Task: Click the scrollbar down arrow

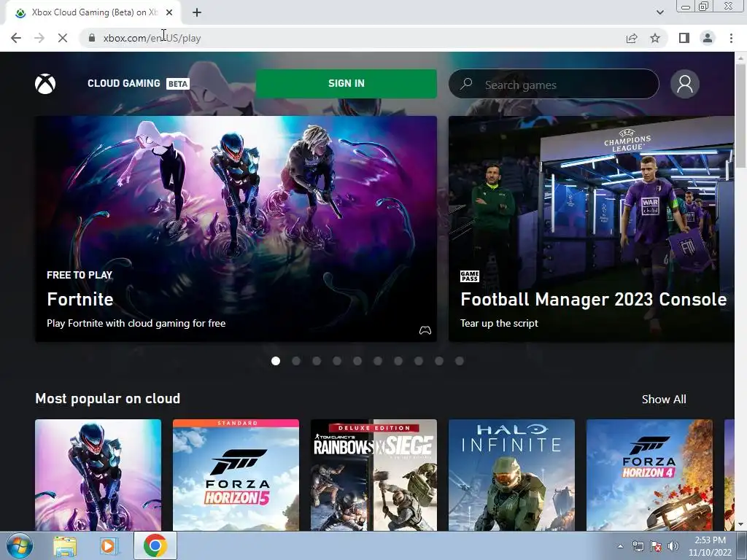Action: point(740,525)
